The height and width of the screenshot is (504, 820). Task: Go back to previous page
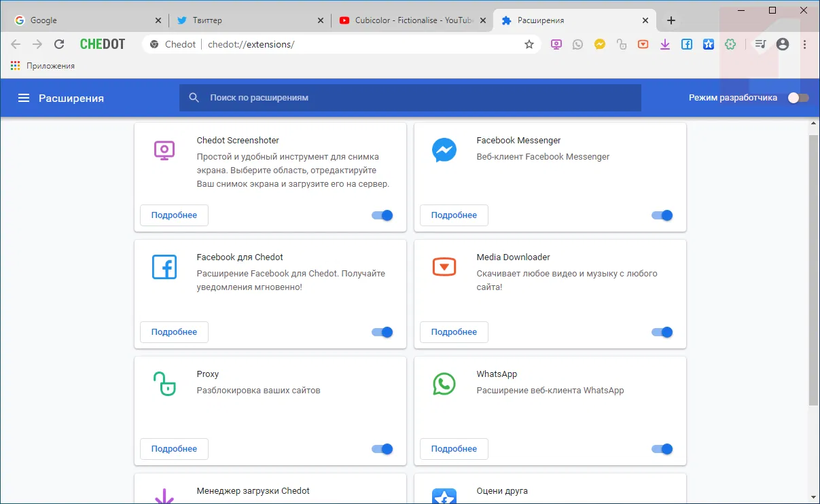[x=16, y=44]
